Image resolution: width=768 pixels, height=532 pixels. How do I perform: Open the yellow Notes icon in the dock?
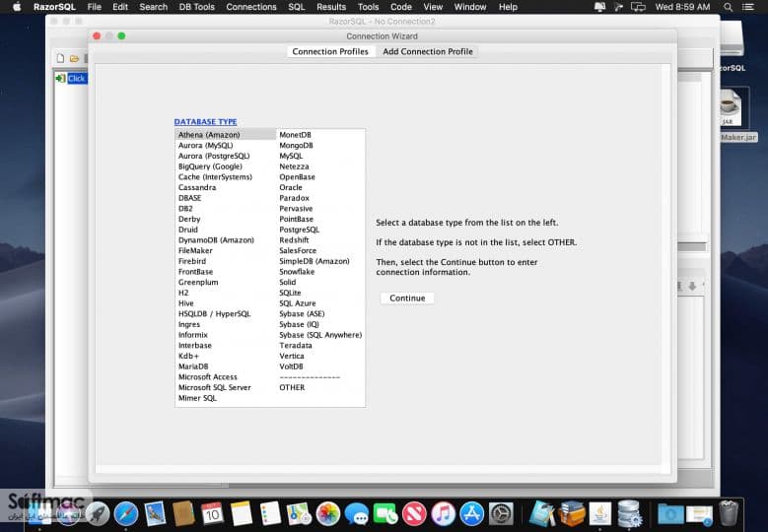pos(241,514)
